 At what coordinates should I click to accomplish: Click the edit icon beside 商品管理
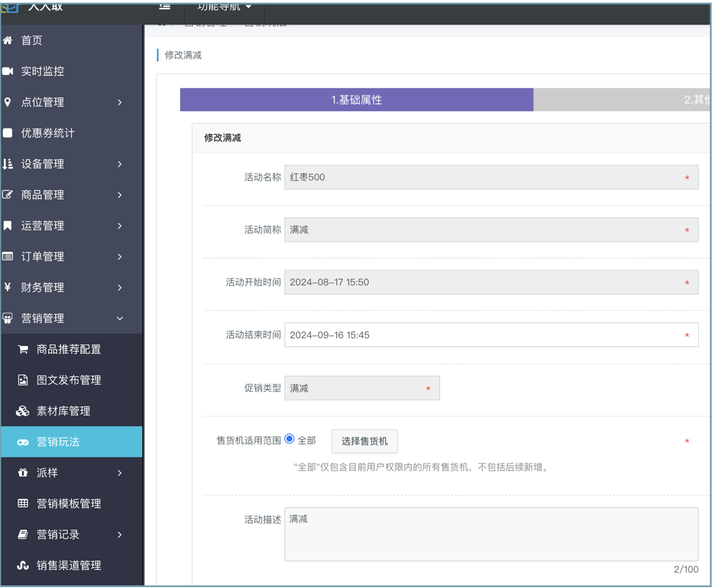tap(7, 195)
